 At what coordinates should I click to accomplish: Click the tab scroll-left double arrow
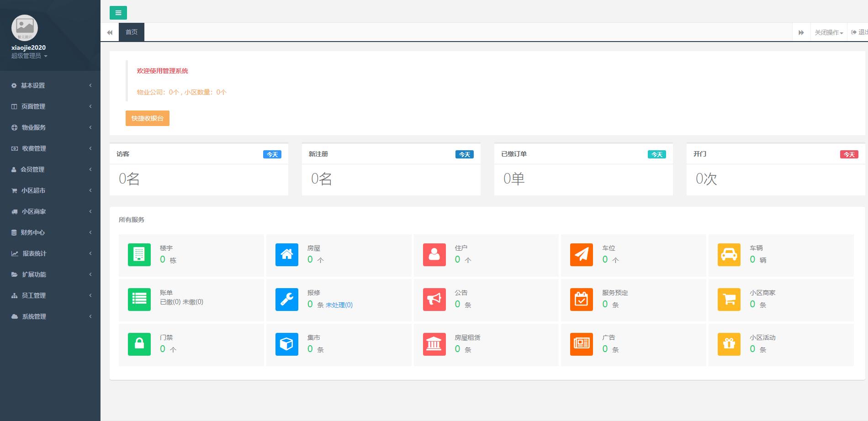tap(110, 32)
